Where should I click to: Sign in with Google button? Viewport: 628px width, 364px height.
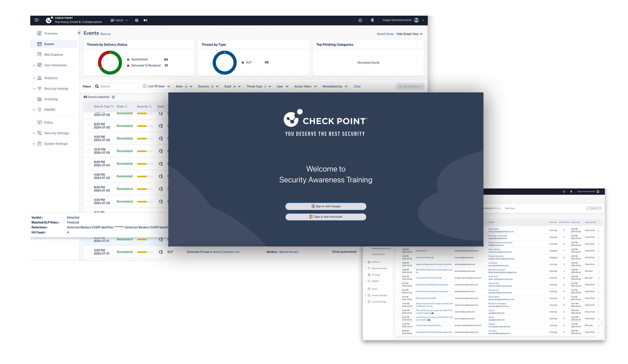click(x=325, y=206)
